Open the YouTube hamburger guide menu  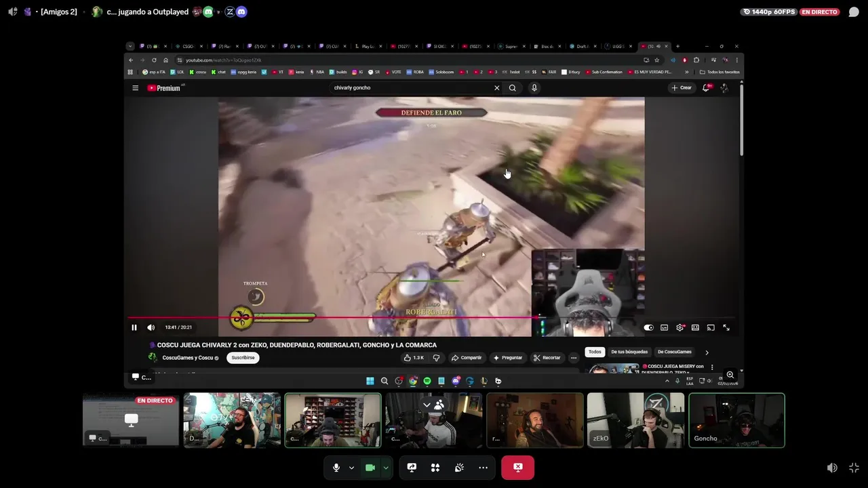(x=135, y=87)
